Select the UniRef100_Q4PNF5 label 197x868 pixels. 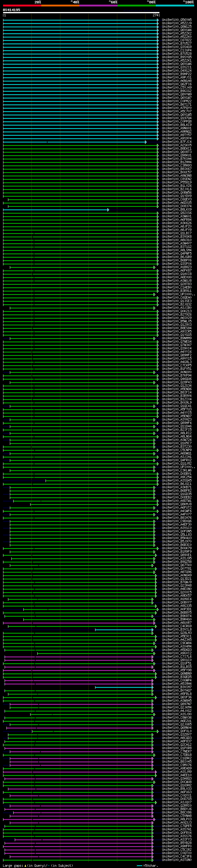click(177, 253)
